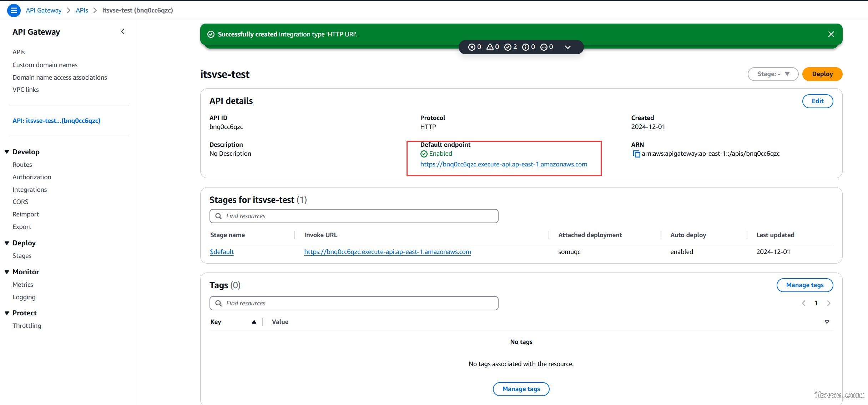This screenshot has height=405, width=868.
Task: Open Throttling under Protect
Action: (x=27, y=326)
